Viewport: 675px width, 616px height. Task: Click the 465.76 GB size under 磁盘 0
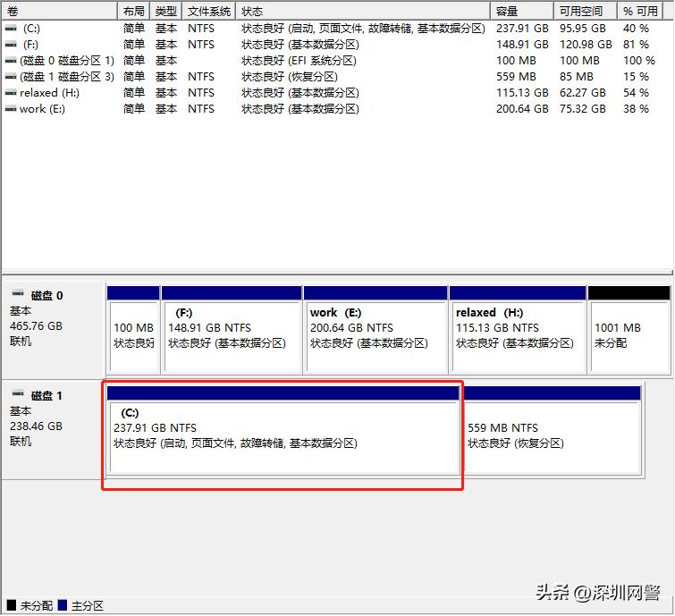(x=36, y=325)
